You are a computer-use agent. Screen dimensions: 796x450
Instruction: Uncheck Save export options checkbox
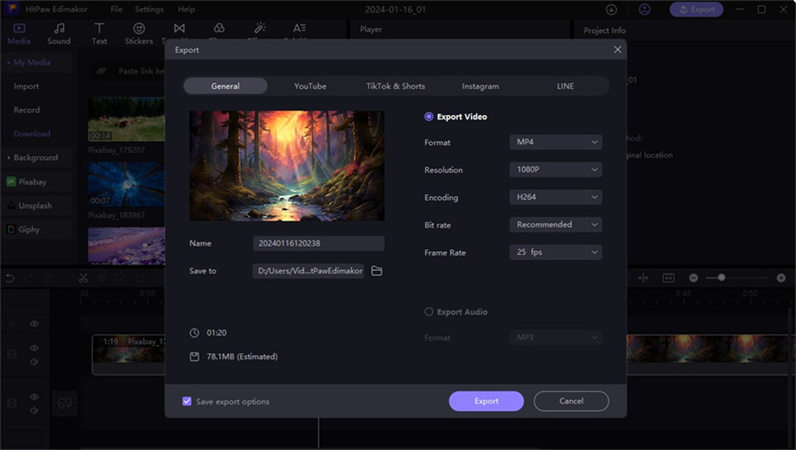[187, 401]
